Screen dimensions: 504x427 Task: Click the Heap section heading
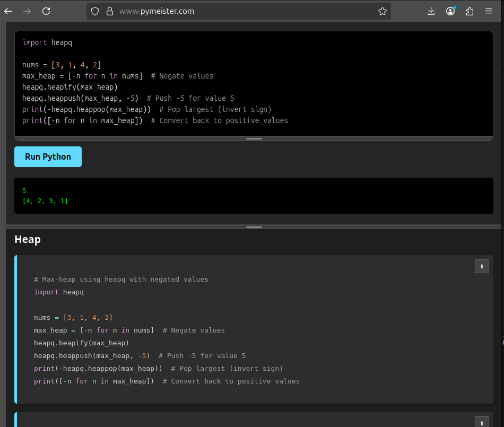[x=27, y=239]
